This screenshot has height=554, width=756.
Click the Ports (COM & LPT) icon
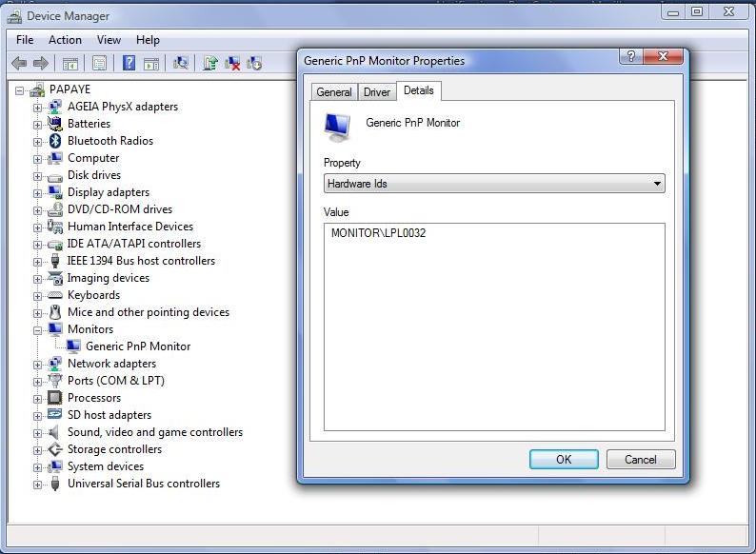click(55, 381)
